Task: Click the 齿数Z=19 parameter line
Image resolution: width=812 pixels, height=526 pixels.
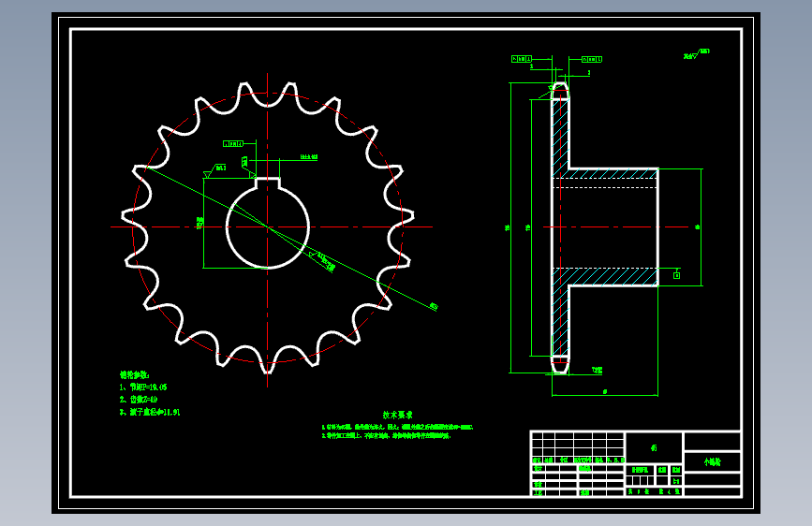Action: pyautogui.click(x=139, y=399)
